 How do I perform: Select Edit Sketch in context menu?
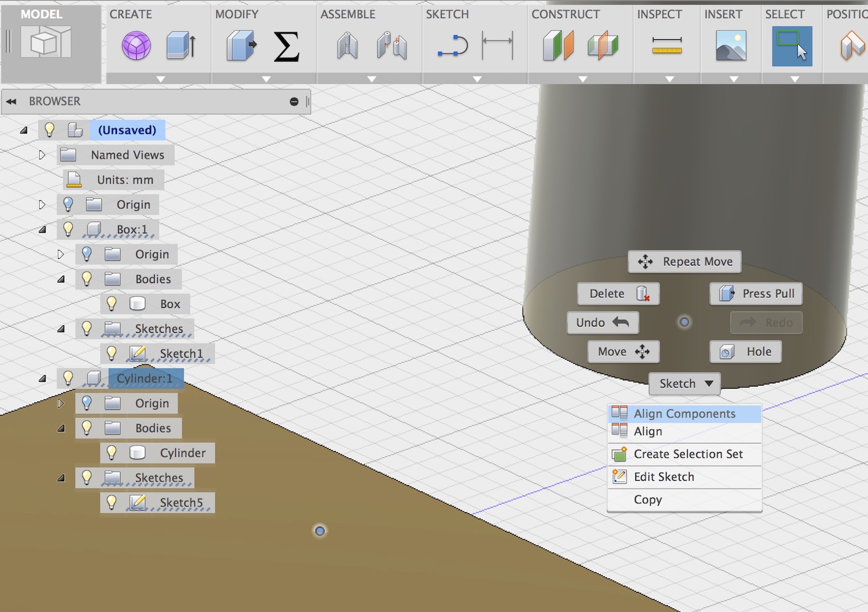663,477
